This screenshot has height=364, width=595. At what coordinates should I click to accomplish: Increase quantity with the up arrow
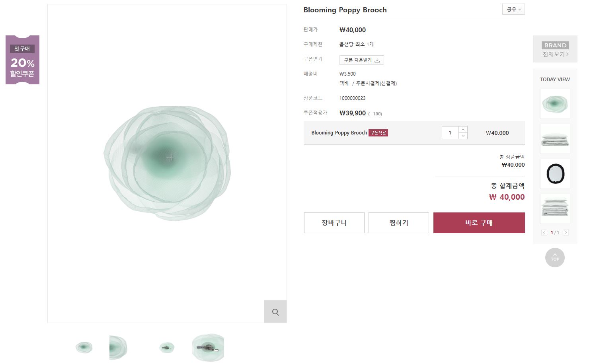463,130
